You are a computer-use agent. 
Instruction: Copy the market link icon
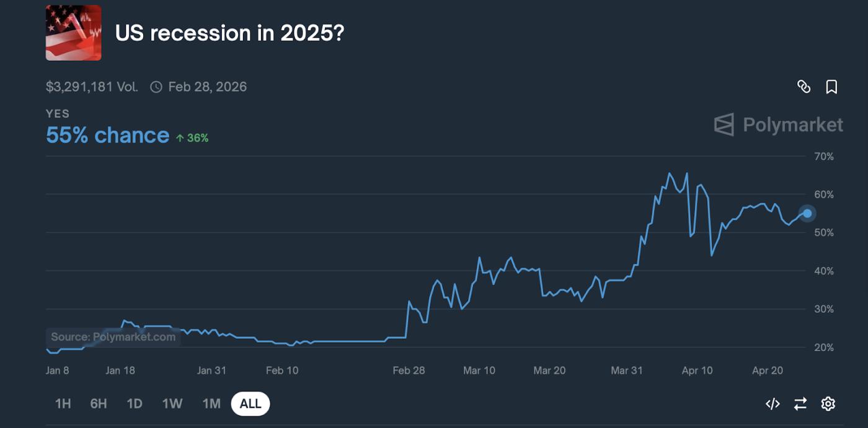[x=804, y=87]
